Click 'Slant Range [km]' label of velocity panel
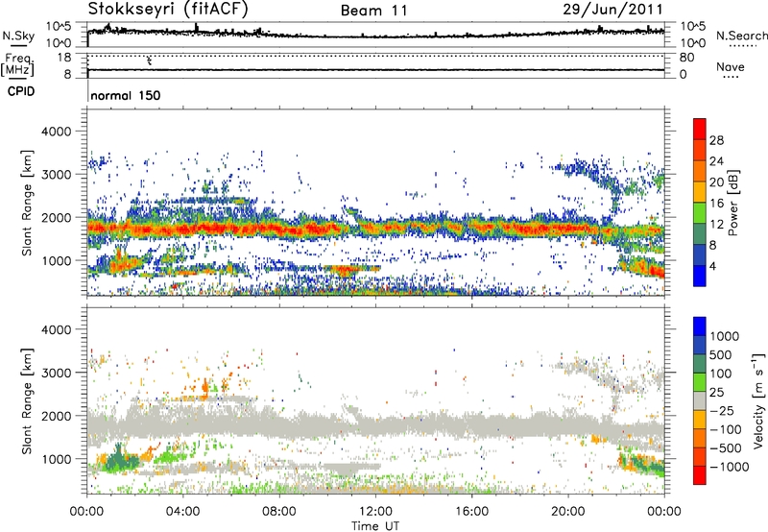This screenshot has width=768, height=532. 27,401
